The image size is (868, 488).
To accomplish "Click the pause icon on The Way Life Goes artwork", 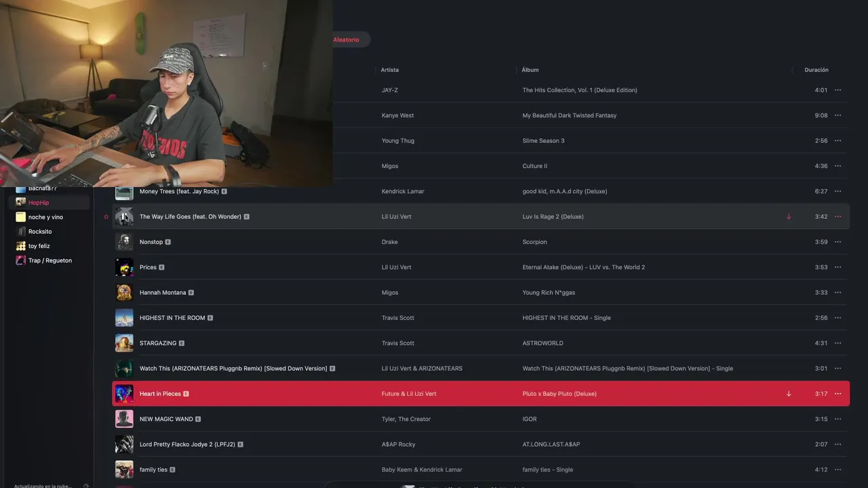I will coord(124,217).
